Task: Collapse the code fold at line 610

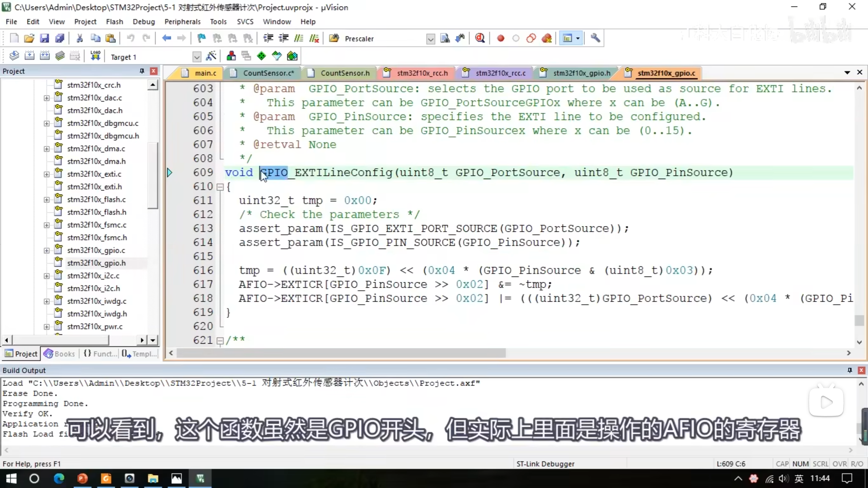Action: click(220, 187)
